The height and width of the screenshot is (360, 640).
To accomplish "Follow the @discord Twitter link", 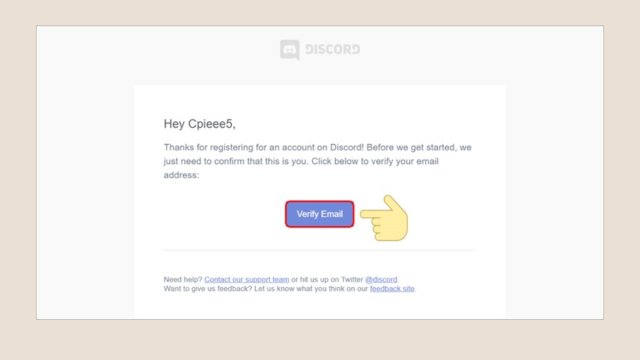I will coord(381,280).
